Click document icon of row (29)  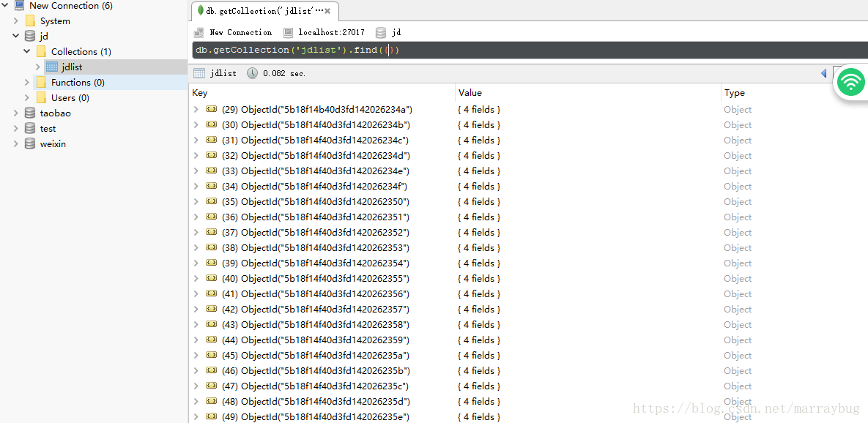point(211,110)
